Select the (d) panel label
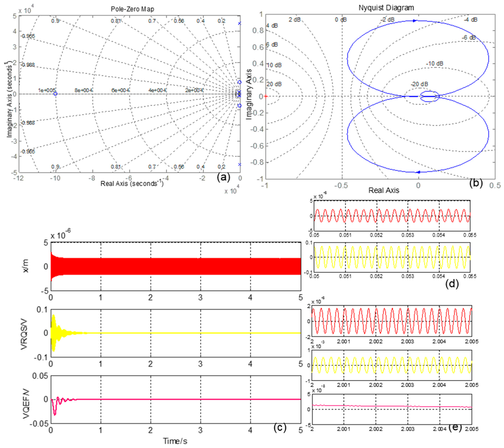Screen dimensions: 504x448 pyautogui.click(x=452, y=284)
